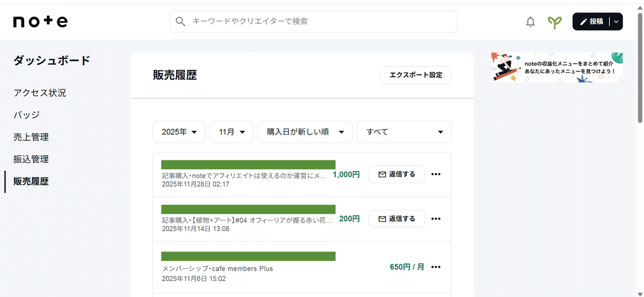Click the エクスポート設定 button
The image size is (644, 297).
416,75
